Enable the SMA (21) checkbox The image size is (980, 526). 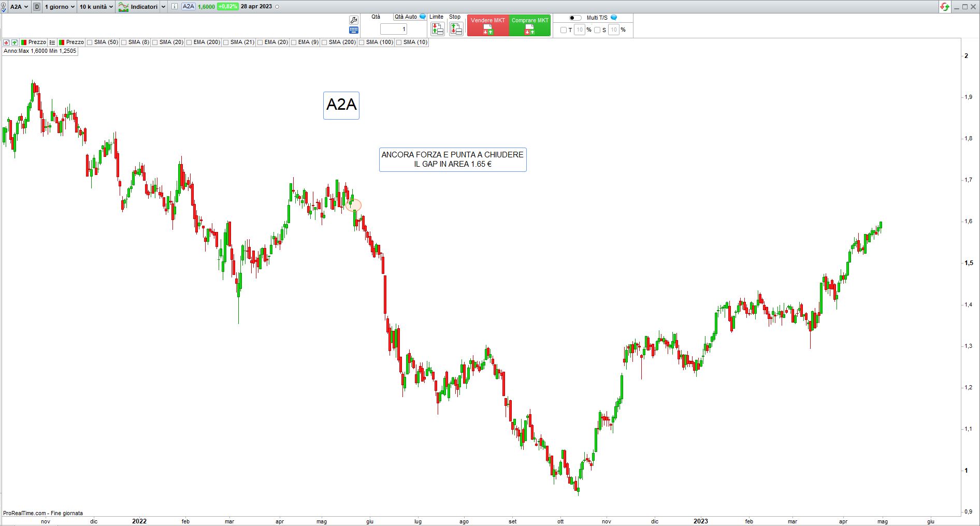point(226,42)
